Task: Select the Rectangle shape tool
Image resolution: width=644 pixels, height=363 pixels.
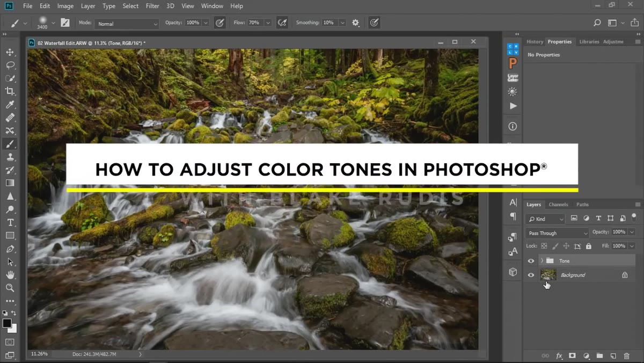Action: click(10, 236)
